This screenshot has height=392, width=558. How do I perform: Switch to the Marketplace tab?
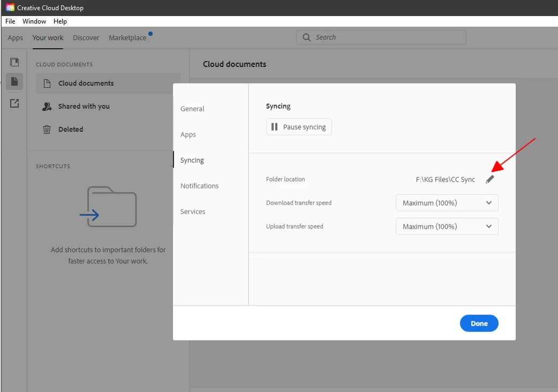pyautogui.click(x=127, y=37)
